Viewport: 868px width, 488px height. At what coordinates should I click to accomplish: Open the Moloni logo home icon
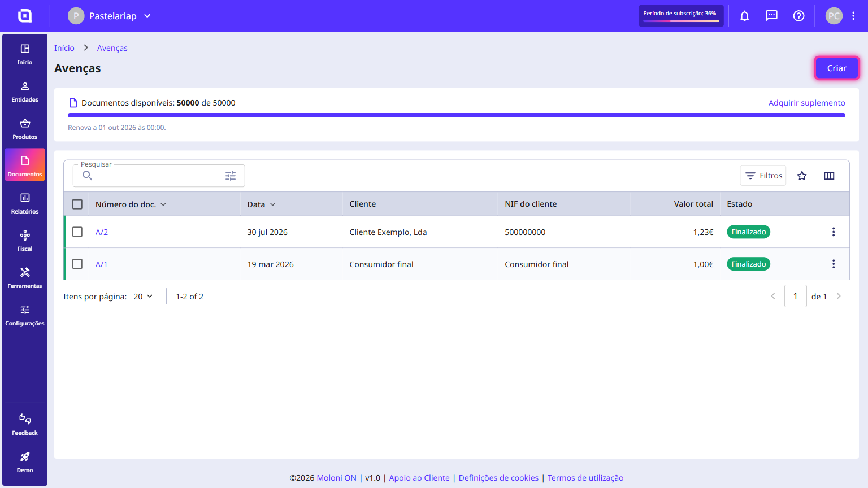(25, 16)
